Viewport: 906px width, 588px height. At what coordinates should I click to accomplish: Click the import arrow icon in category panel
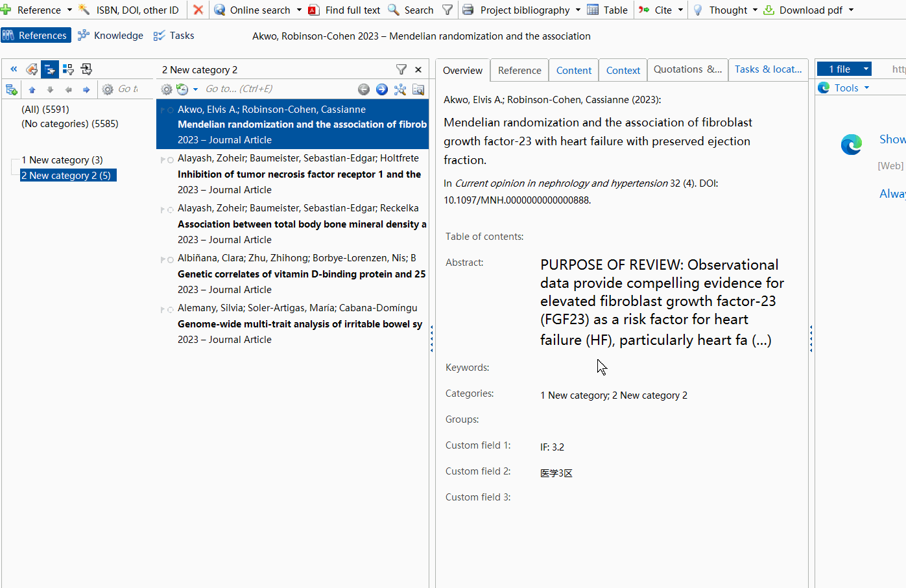click(x=86, y=69)
